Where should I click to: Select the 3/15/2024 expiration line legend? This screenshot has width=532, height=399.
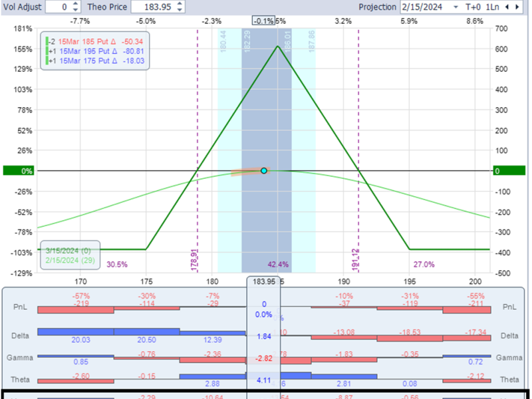coord(70,249)
